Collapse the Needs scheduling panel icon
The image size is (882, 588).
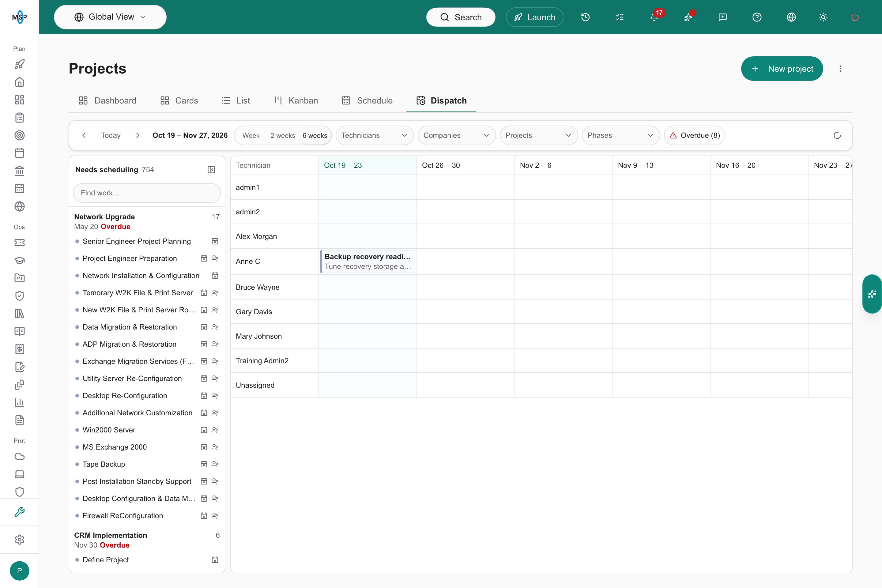(x=211, y=170)
